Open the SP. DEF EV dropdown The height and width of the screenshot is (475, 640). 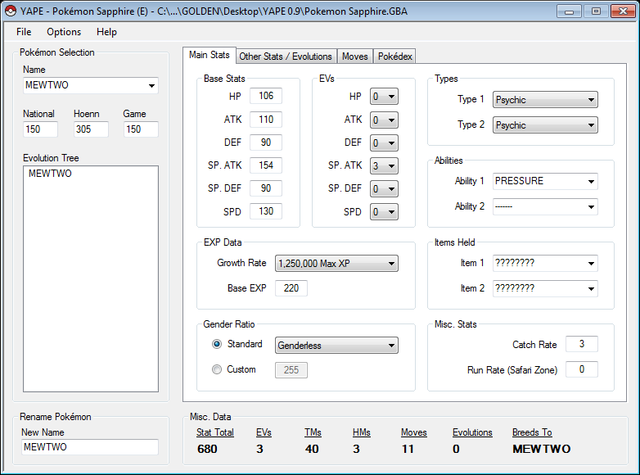click(384, 189)
